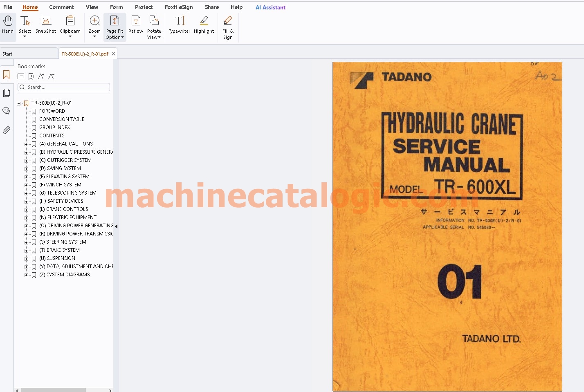Switch to the Protect ribbon tab
This screenshot has height=392, width=584.
[x=144, y=7]
